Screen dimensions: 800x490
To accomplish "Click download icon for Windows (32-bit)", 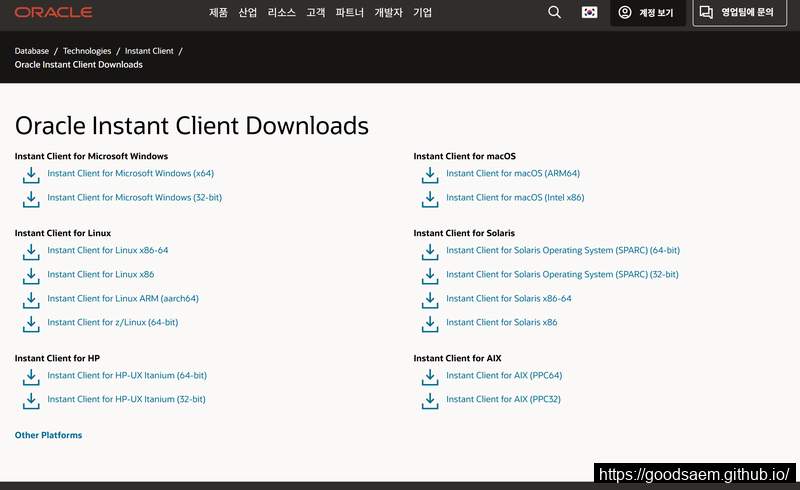I will 31,199.
